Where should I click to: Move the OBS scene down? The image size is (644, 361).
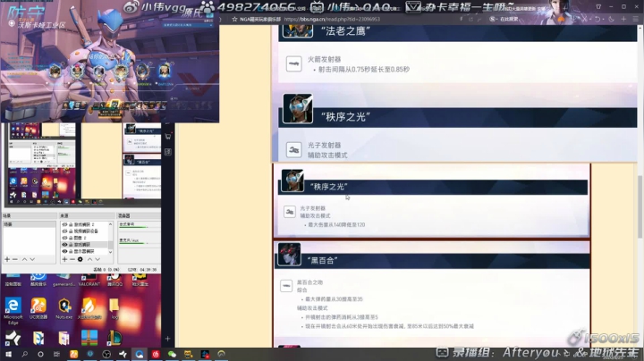[32, 259]
